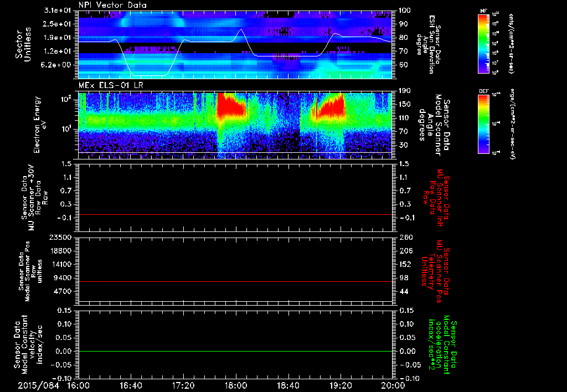
Task: Click the 9400 scanner position tick value
Action: pos(62,278)
